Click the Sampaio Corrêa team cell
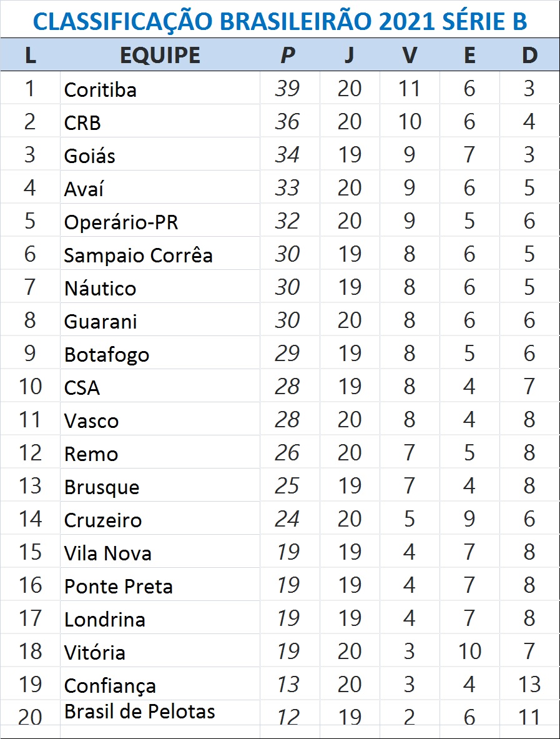Viewport: 560px width, 739px height. [138, 255]
